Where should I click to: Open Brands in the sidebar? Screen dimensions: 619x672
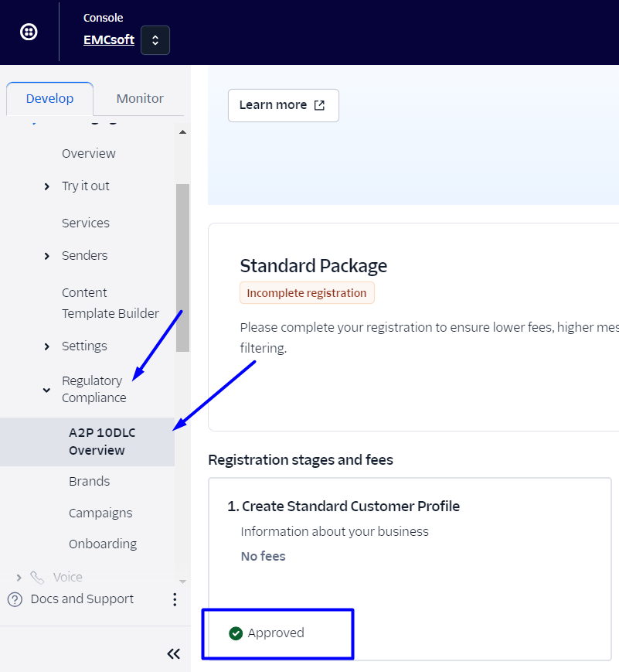89,481
